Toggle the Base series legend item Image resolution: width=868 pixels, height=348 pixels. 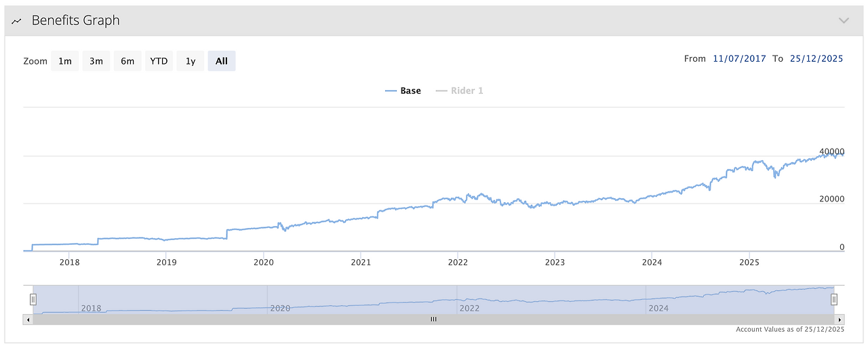tap(403, 91)
